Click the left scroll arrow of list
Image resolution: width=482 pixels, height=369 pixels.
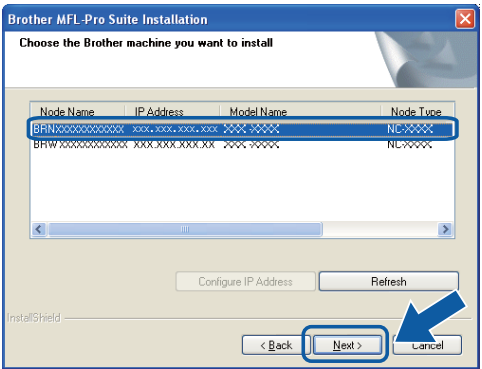coord(39,229)
